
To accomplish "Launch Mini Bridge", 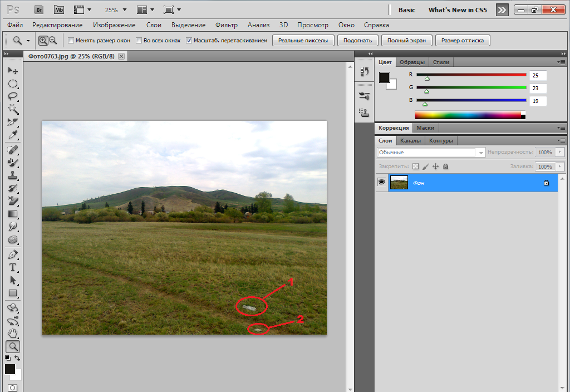I will point(59,10).
